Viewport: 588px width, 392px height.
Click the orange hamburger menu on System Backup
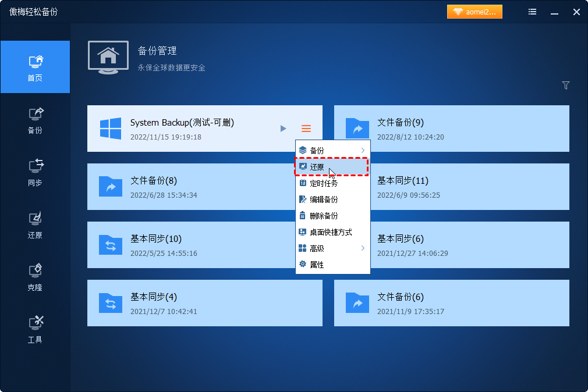(306, 129)
